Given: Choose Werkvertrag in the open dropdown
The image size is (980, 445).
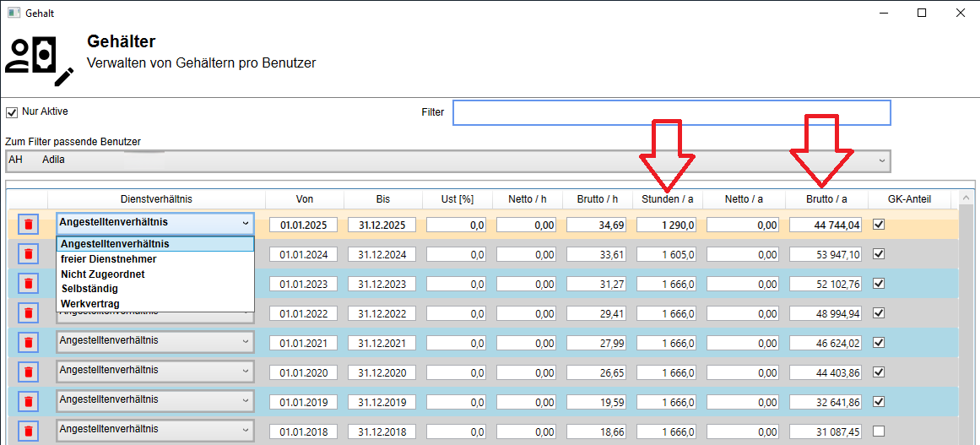Looking at the screenshot, I should tap(90, 303).
